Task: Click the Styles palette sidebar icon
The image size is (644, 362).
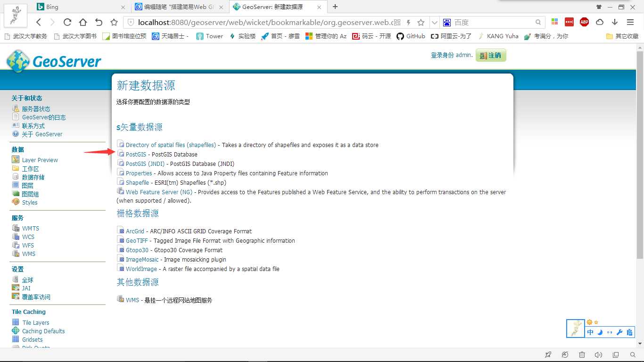Action: coord(16,202)
